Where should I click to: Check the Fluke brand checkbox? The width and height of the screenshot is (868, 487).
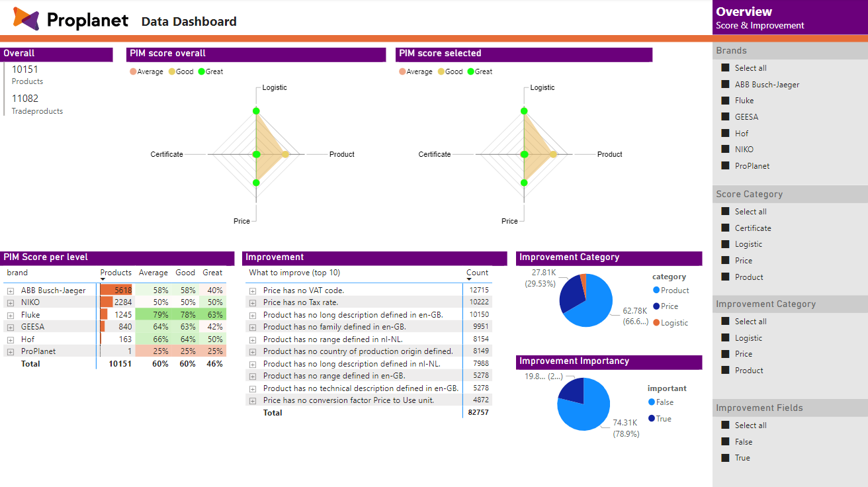coord(725,101)
